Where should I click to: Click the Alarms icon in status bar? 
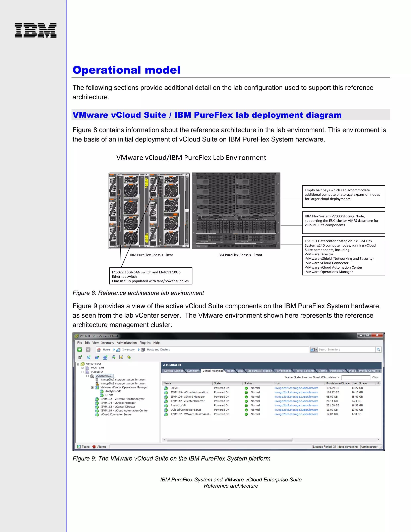pos(94,447)
